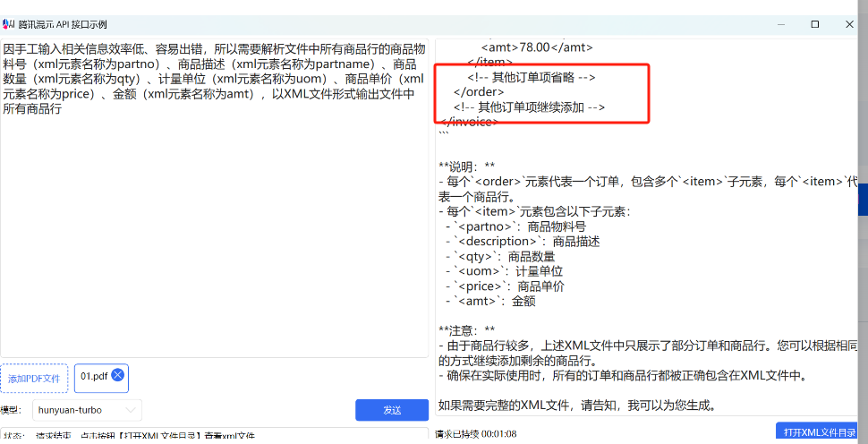Screen dimensions: 868x444
Task: Click inside the prompt text input area
Action: click(x=214, y=198)
